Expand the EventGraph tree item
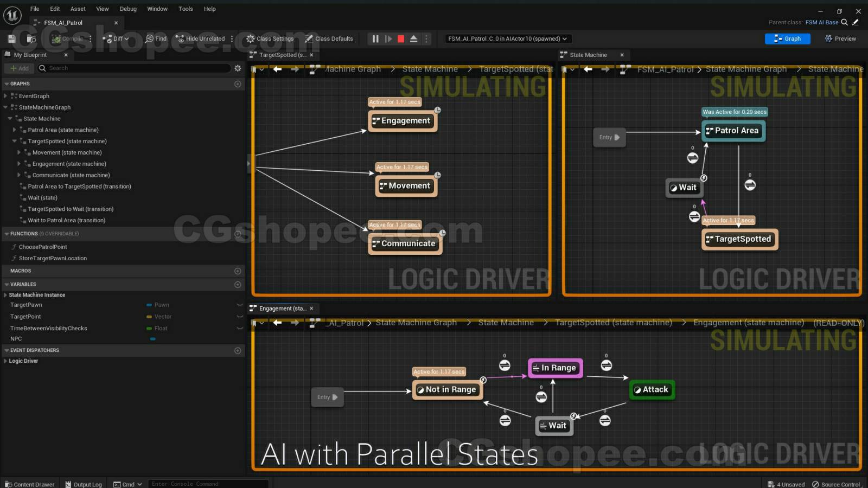 [x=5, y=96]
